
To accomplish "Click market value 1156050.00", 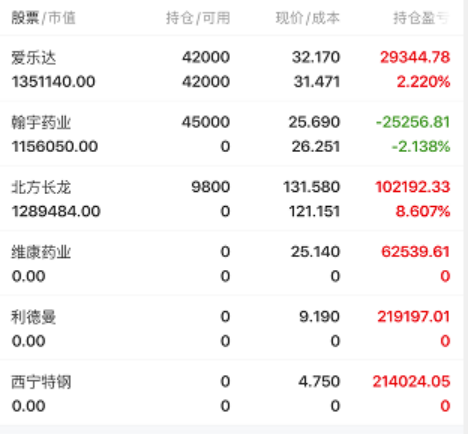I will point(55,146).
